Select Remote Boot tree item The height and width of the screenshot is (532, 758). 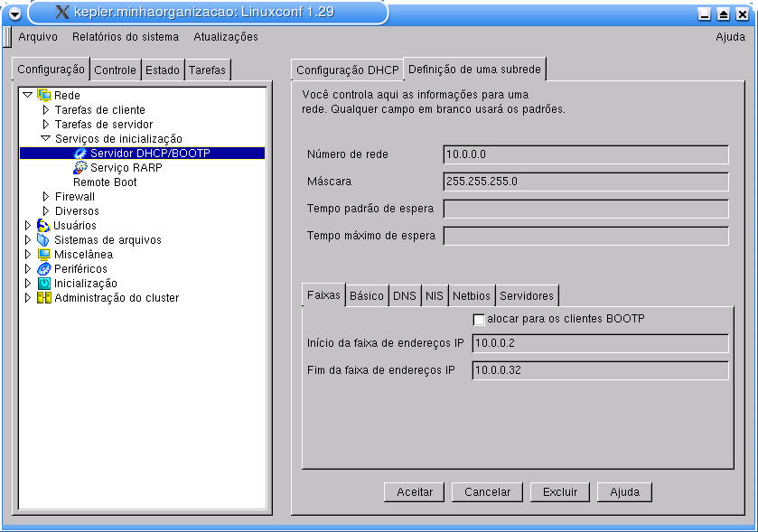(x=105, y=182)
